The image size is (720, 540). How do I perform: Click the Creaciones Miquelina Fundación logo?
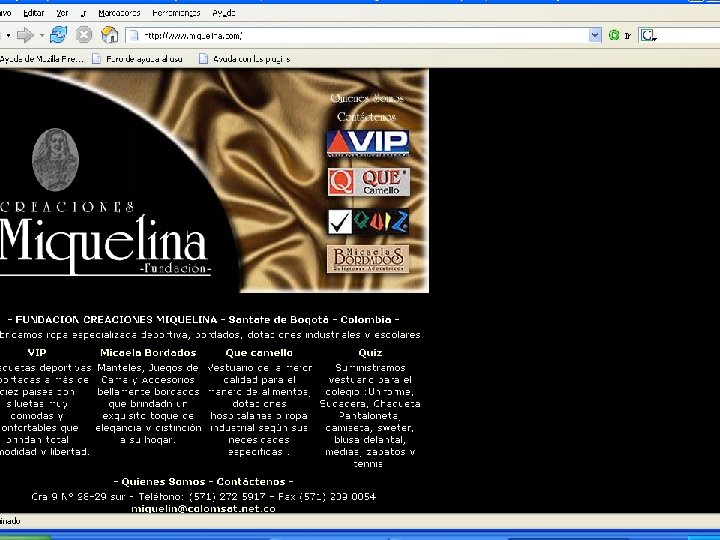105,238
